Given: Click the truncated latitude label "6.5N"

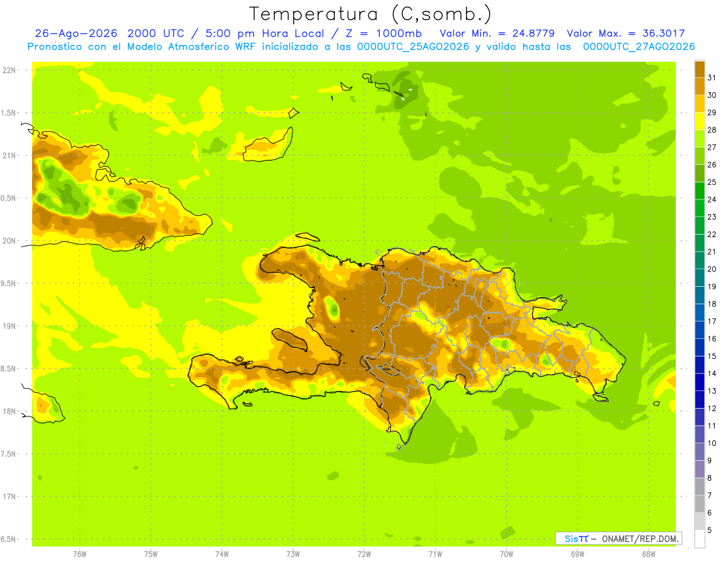Looking at the screenshot, I should tap(8, 540).
